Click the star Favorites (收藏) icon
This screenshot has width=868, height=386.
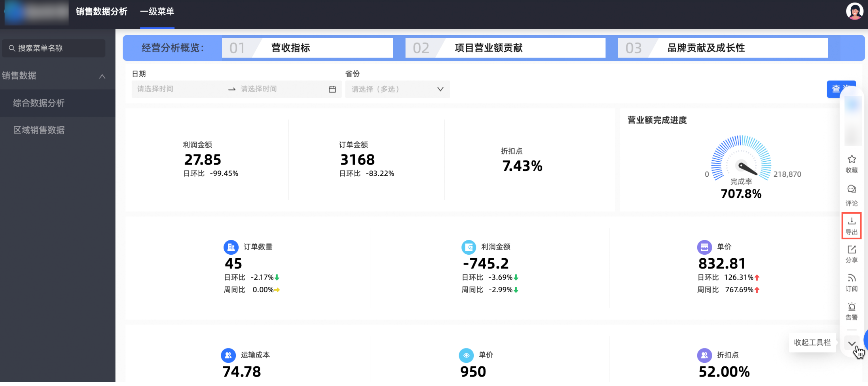coord(851,159)
